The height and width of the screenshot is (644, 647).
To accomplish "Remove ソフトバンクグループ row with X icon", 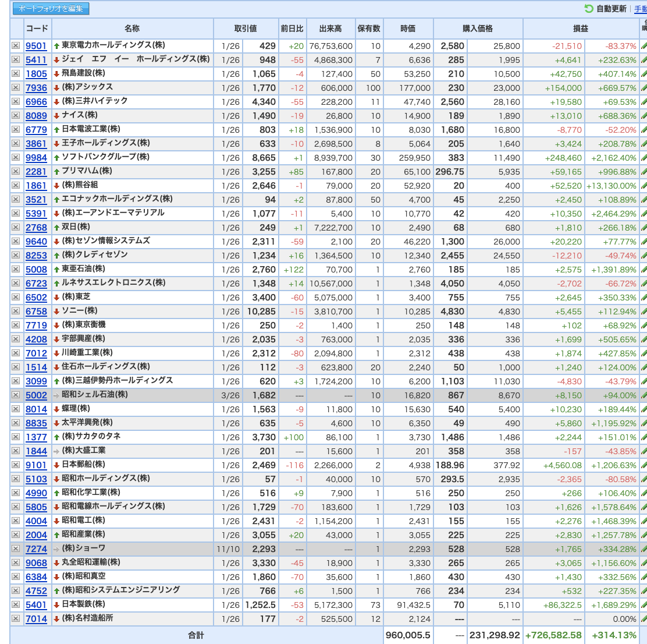I will click(x=16, y=157).
